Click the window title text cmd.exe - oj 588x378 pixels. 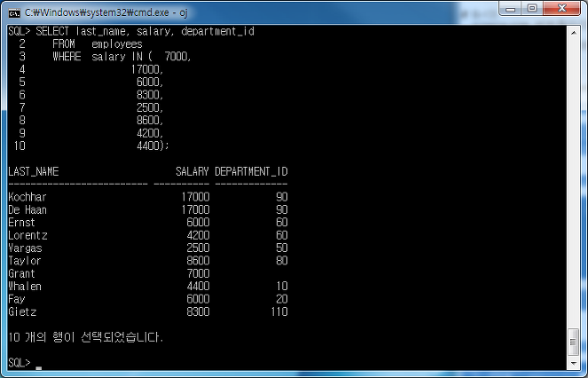pos(106,12)
